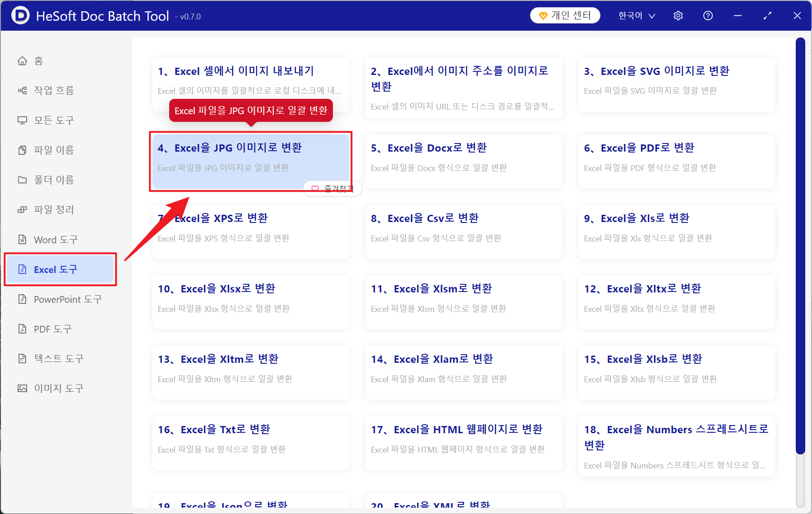Open tool 17, Excel을 HTML 웹페이지로 변환

click(464, 443)
